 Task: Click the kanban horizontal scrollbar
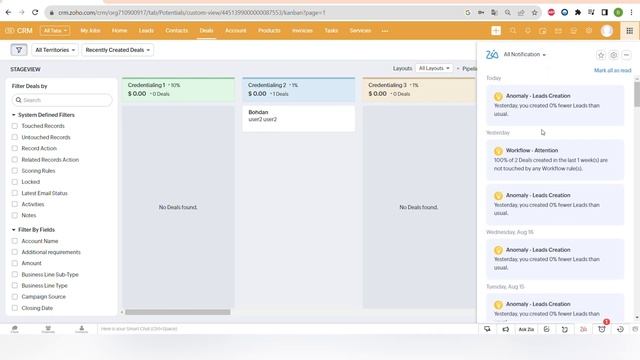click(x=178, y=312)
